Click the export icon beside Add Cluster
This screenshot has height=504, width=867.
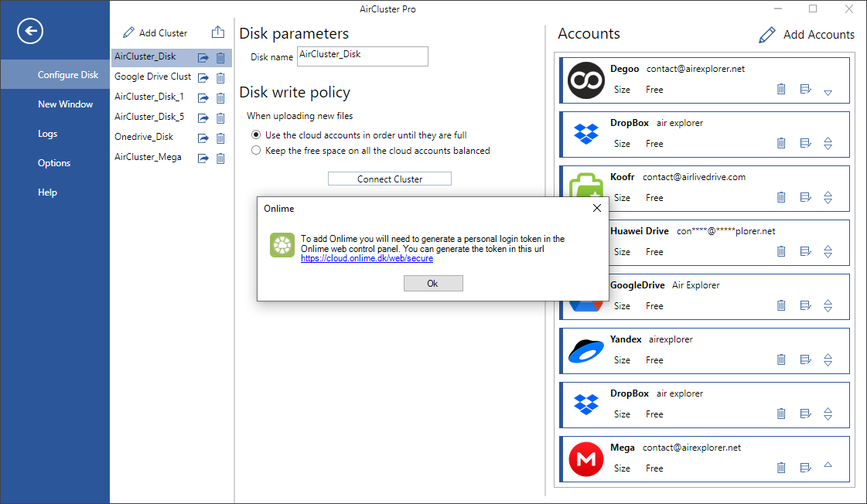pyautogui.click(x=217, y=32)
